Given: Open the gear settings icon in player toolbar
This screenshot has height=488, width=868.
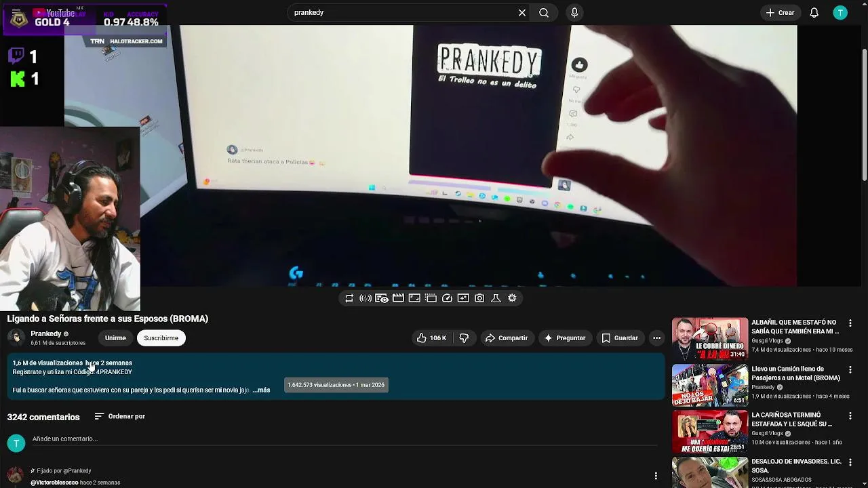Looking at the screenshot, I should [512, 298].
